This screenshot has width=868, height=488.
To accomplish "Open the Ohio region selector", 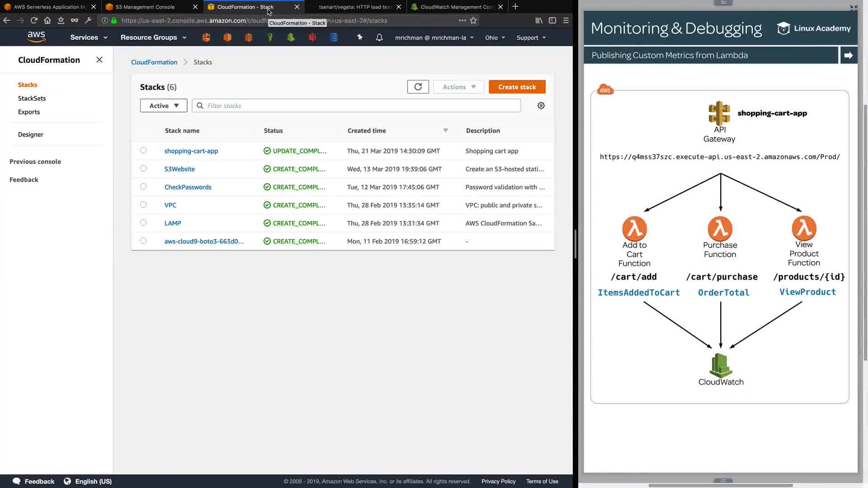I will (x=495, y=38).
